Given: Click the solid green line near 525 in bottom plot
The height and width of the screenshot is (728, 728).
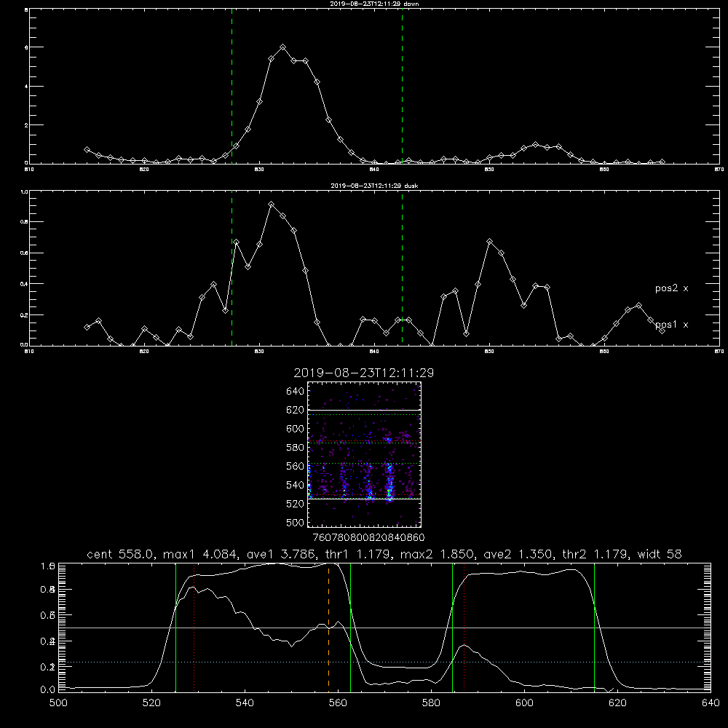Looking at the screenshot, I should [x=175, y=627].
